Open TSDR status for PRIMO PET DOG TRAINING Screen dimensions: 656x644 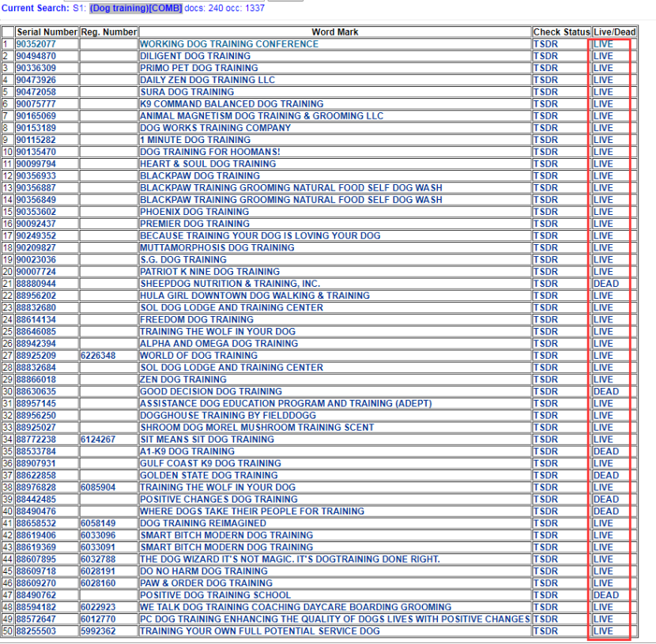pos(545,68)
